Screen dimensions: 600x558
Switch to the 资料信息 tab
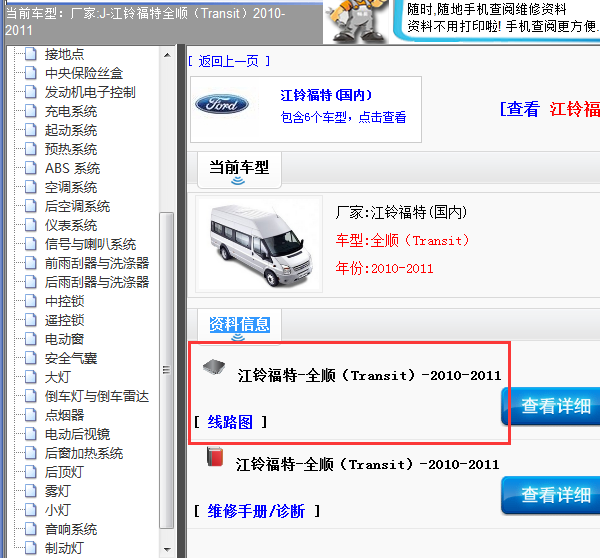click(x=240, y=325)
